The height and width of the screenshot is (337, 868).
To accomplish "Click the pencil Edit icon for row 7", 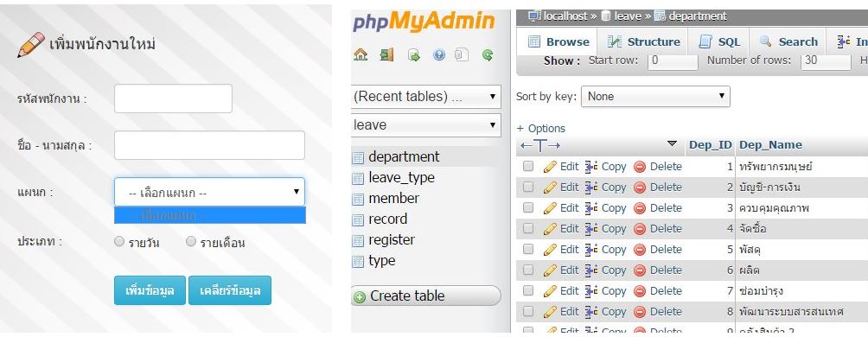I will [550, 291].
